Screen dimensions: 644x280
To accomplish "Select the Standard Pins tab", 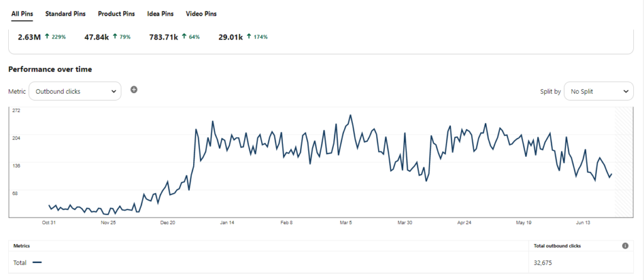I will (65, 13).
